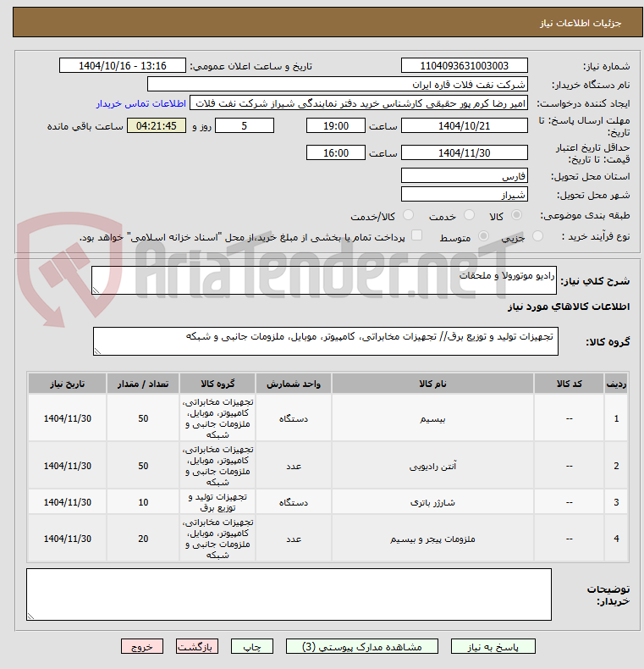Click the unit دستگاه in بیسیم row

point(294,418)
